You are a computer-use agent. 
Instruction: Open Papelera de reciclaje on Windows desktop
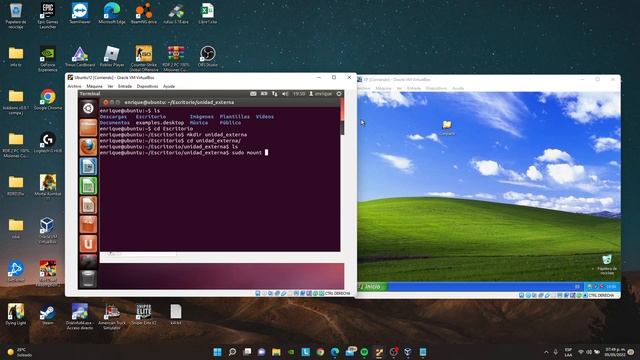tap(16, 16)
